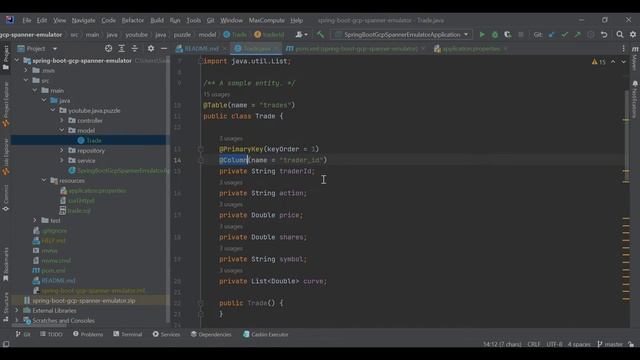This screenshot has height=360, width=640.
Task: Open Search Everywhere magnifier icon
Action: [620, 35]
